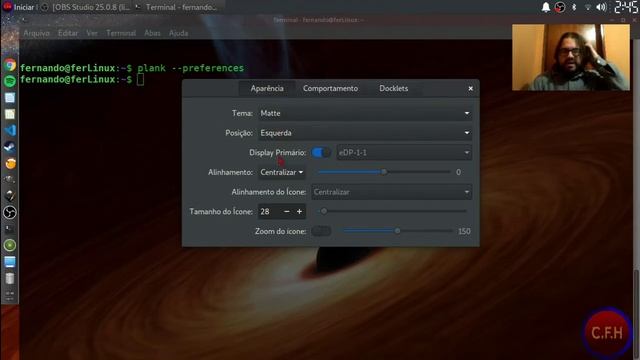The width and height of the screenshot is (640, 360).
Task: Open the Posição dropdown showing Esquerda
Action: (x=365, y=133)
